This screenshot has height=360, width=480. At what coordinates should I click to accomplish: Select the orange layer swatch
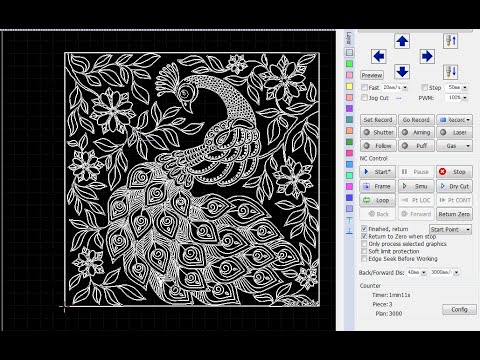pos(349,131)
